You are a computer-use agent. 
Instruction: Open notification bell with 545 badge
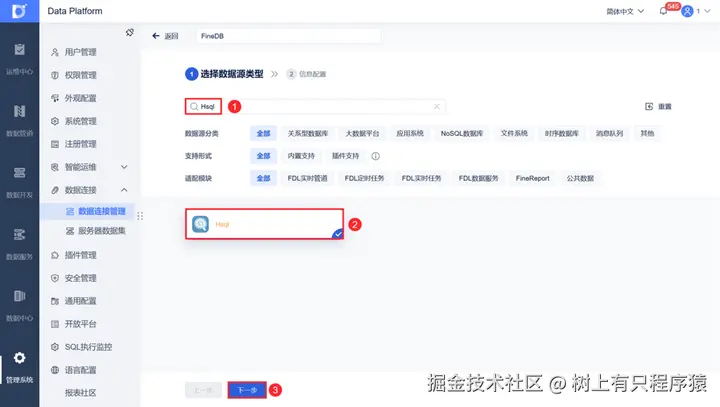click(x=663, y=11)
